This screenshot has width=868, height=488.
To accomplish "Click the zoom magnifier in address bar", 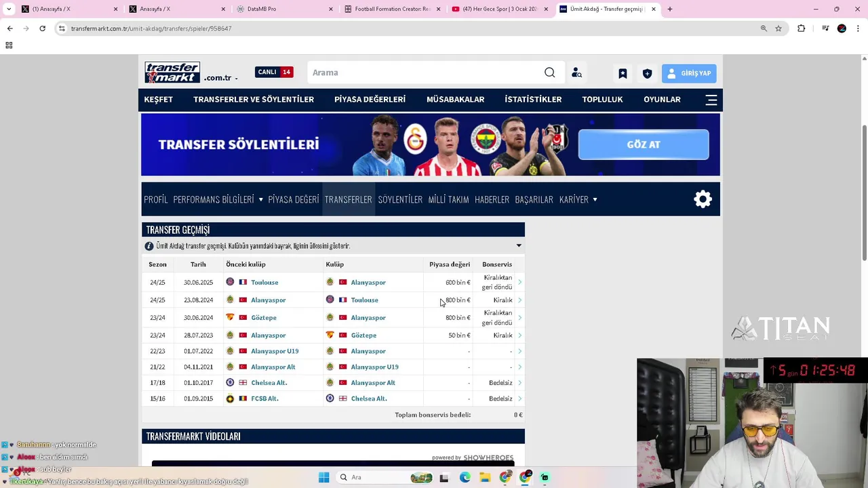I will pos(764,28).
